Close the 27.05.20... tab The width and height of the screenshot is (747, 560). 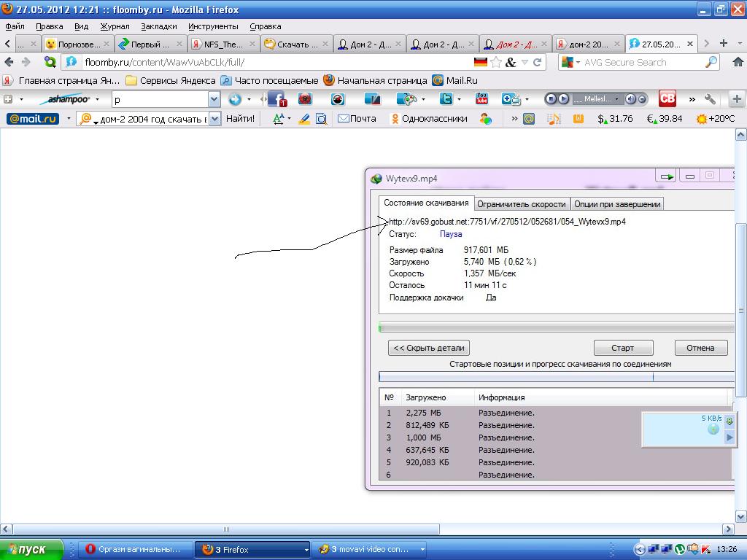coord(689,44)
